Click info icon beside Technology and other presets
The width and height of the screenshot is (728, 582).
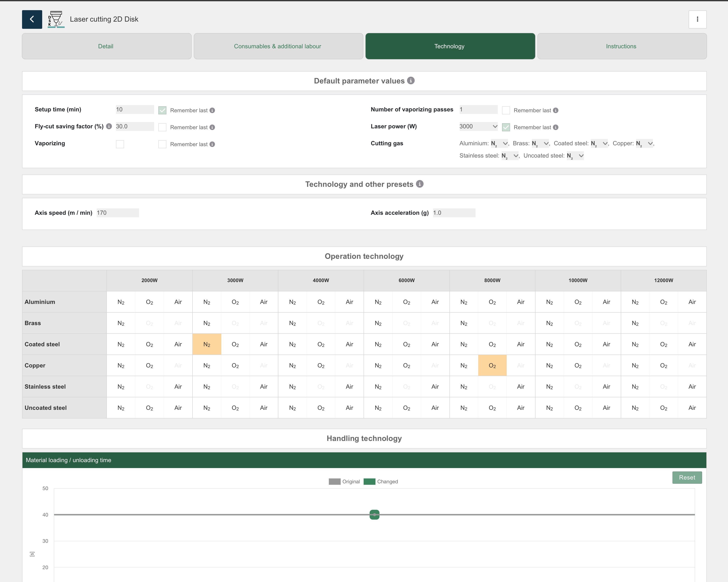(x=419, y=184)
